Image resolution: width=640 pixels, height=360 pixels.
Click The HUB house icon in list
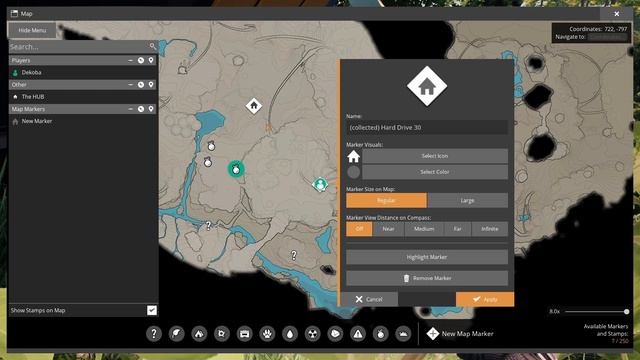(x=16, y=97)
